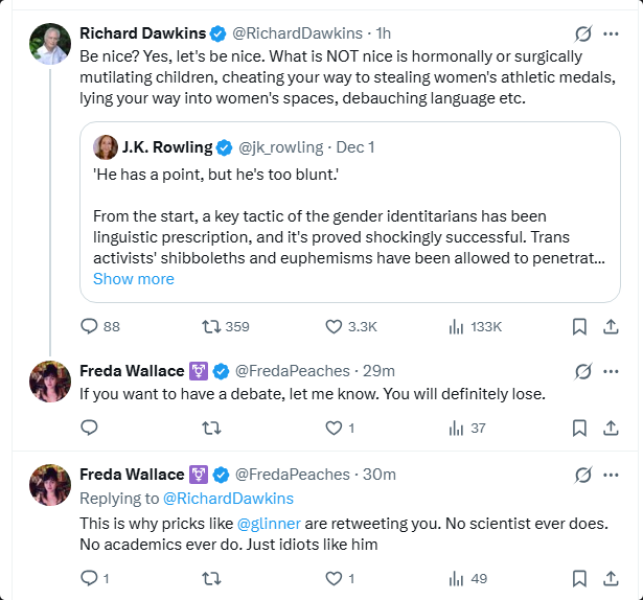
Task: Open more options on Dawkins' tweet
Action: pos(611,33)
